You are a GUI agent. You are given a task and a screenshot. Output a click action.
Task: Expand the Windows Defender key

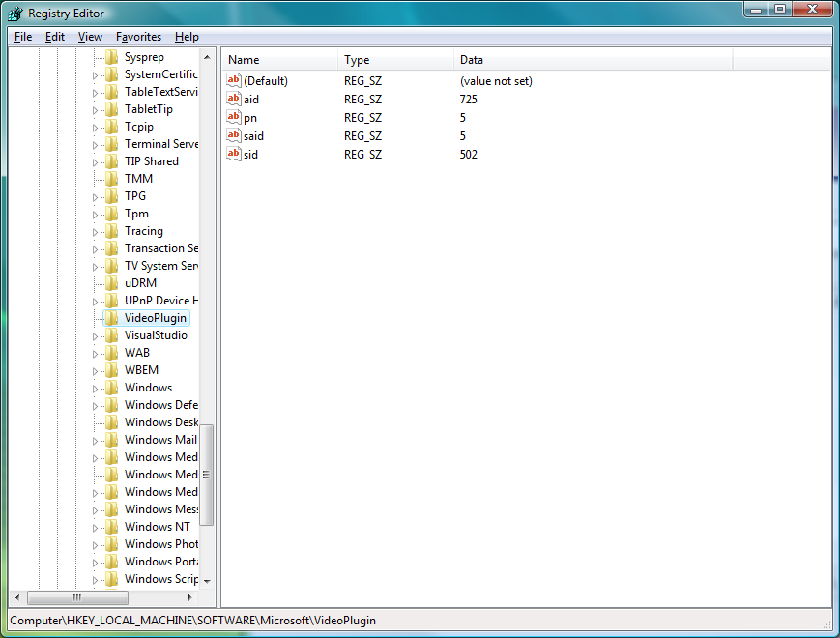95,406
